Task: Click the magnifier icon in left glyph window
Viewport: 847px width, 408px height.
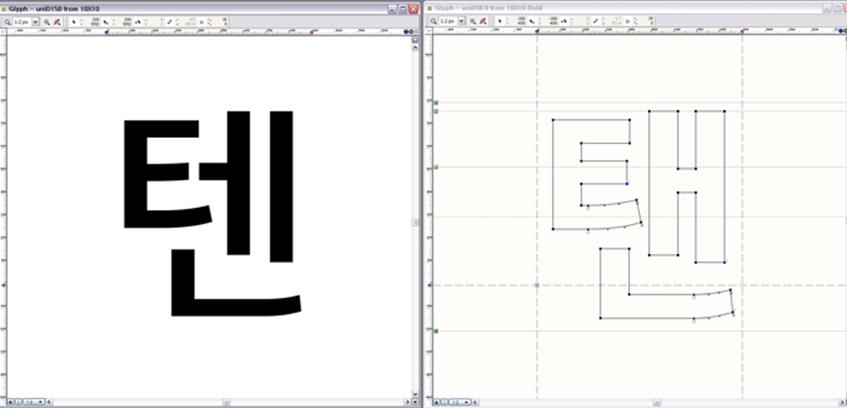Action: pyautogui.click(x=8, y=21)
